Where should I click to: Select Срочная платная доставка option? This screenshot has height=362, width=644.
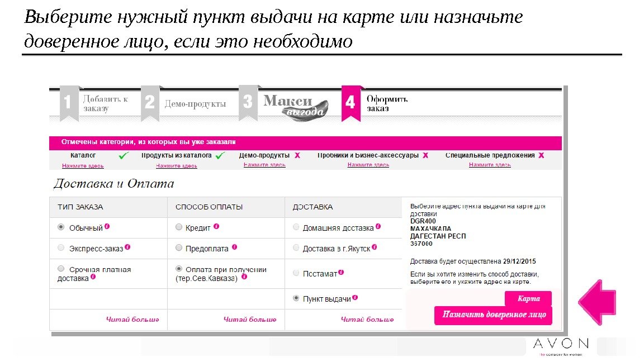[x=61, y=268]
